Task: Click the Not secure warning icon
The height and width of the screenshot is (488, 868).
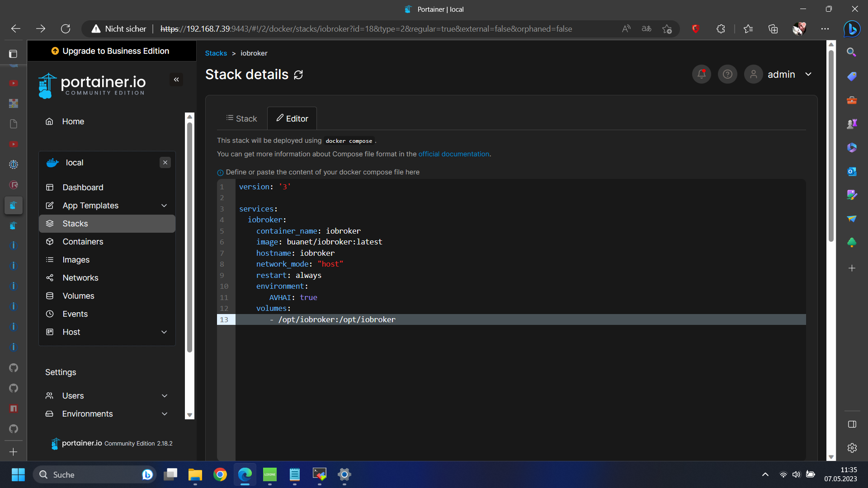Action: (x=96, y=29)
